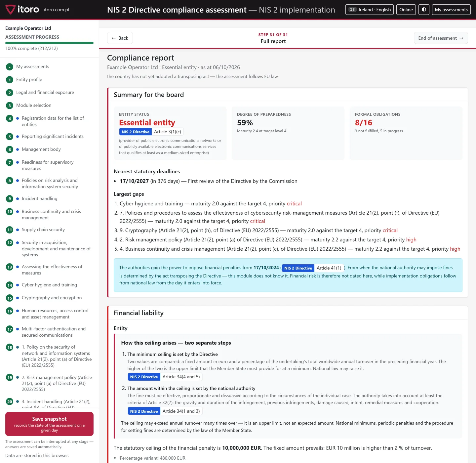Click the Essential entity status heading
Screen dimensions: 476x463
click(147, 123)
